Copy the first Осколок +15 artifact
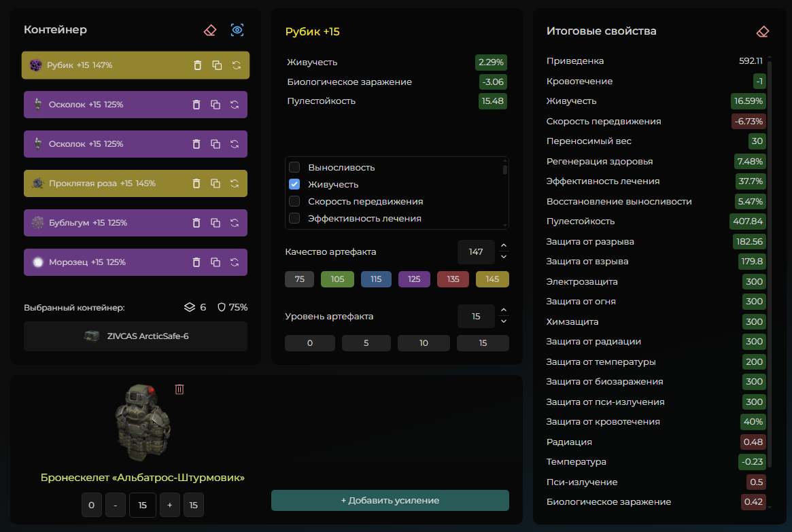 tap(216, 105)
